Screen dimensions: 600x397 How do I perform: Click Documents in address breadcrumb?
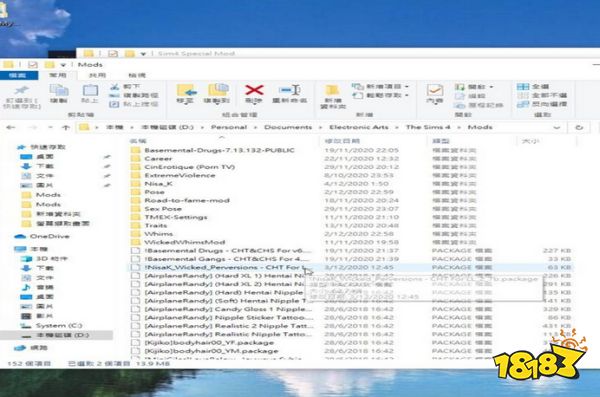point(288,127)
